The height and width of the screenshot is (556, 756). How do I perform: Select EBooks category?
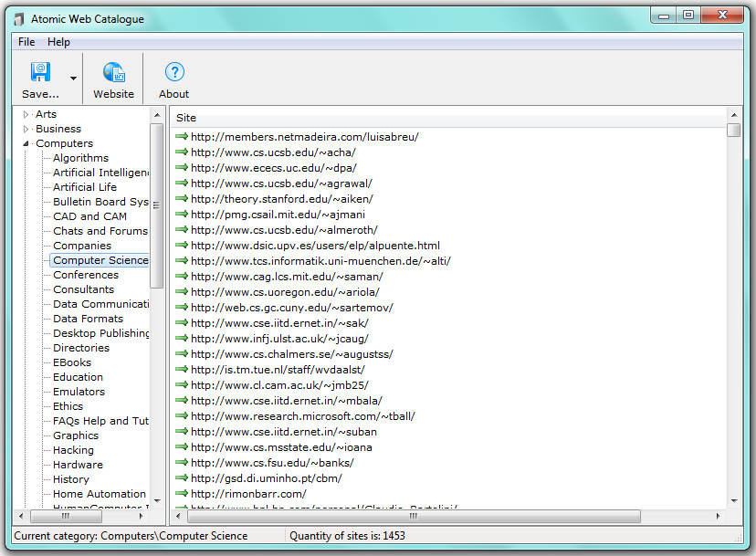pos(72,362)
